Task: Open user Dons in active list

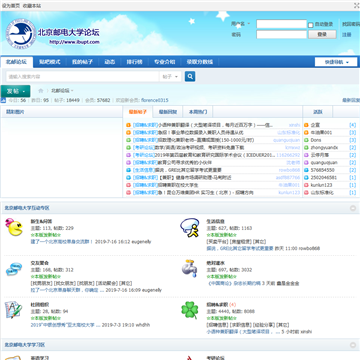Action: pos(316,140)
